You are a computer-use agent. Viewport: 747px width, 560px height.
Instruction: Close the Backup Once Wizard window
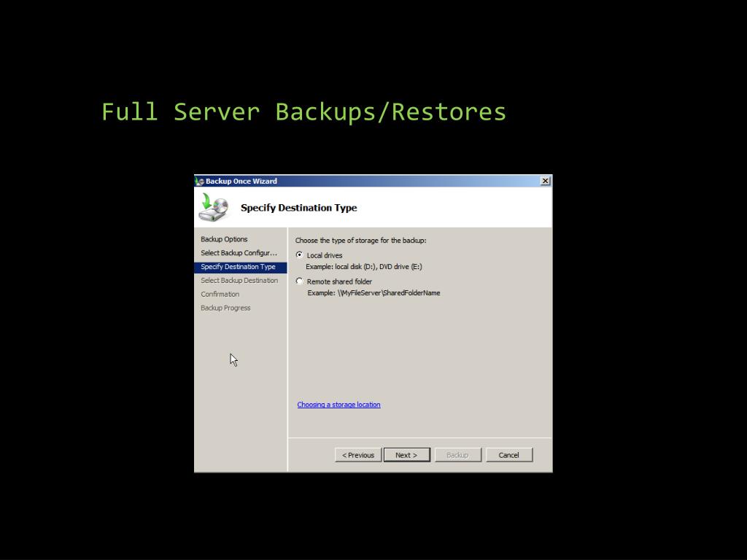point(546,181)
